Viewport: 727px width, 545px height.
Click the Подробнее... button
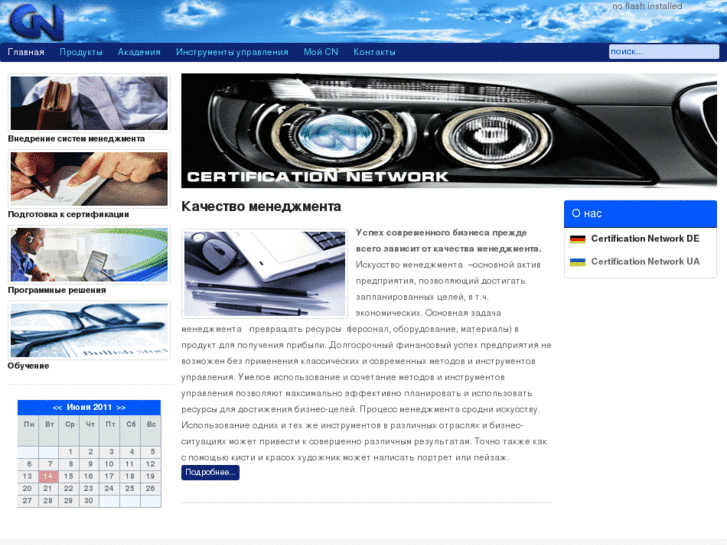pos(210,472)
